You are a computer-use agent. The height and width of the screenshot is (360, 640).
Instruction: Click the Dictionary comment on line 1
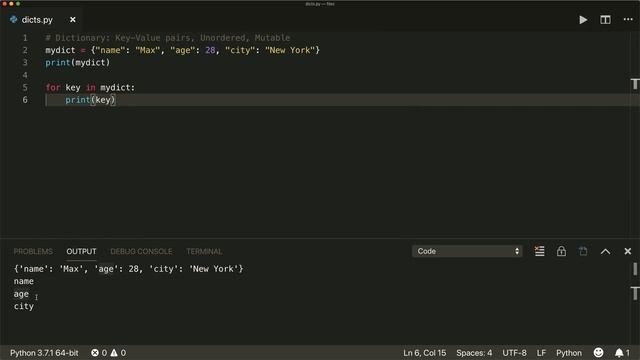pyautogui.click(x=167, y=38)
